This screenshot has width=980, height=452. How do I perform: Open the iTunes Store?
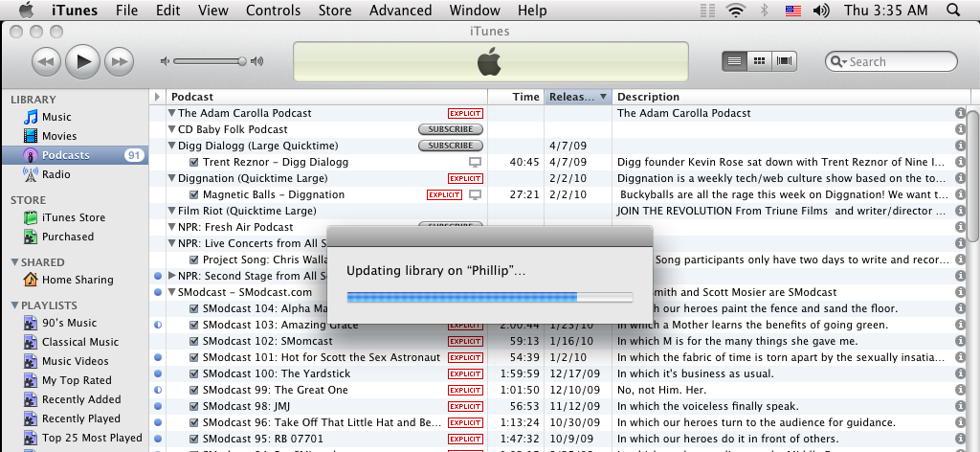73,217
